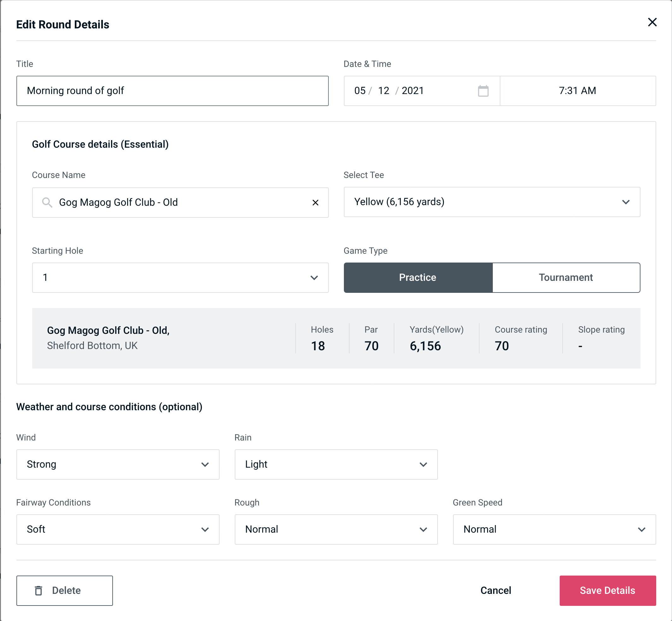
Task: Click the clear (X) icon in Course Name
Action: click(315, 202)
